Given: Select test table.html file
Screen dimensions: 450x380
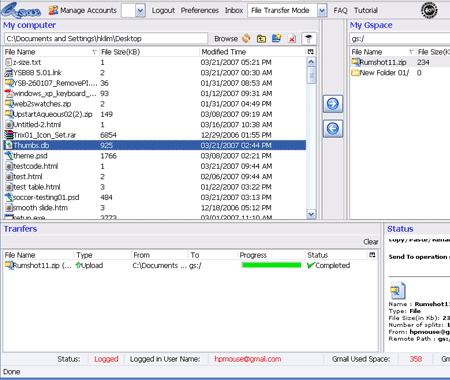Looking at the screenshot, I should [x=155, y=187].
